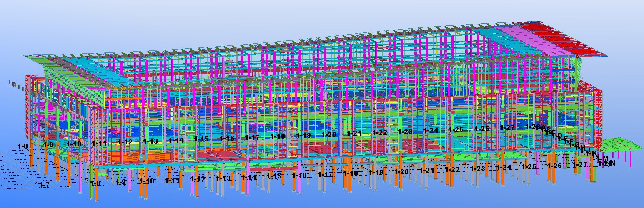Click the lower-row 1-26 grid label
This screenshot has height=208, width=644.
[554, 166]
